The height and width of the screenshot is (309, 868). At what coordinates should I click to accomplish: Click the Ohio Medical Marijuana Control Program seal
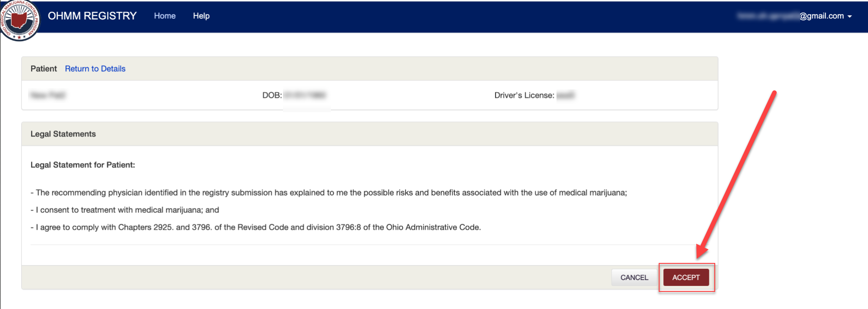19,20
